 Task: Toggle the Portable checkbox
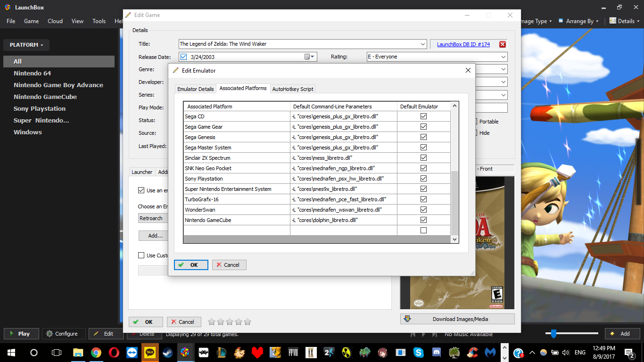point(477,122)
